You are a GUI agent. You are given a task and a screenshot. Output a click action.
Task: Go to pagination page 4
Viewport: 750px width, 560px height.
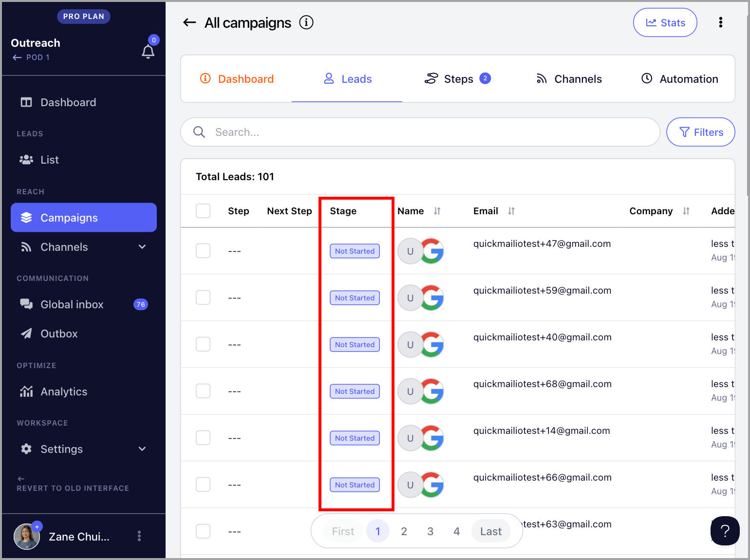457,531
